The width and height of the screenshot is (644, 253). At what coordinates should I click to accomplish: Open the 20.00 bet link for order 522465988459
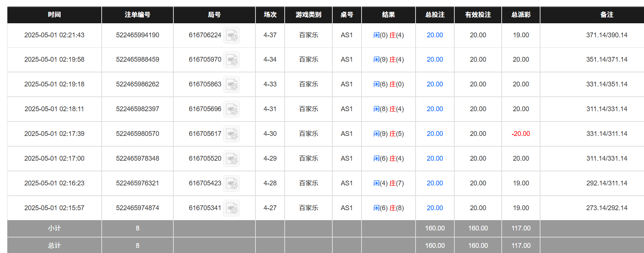pos(435,59)
